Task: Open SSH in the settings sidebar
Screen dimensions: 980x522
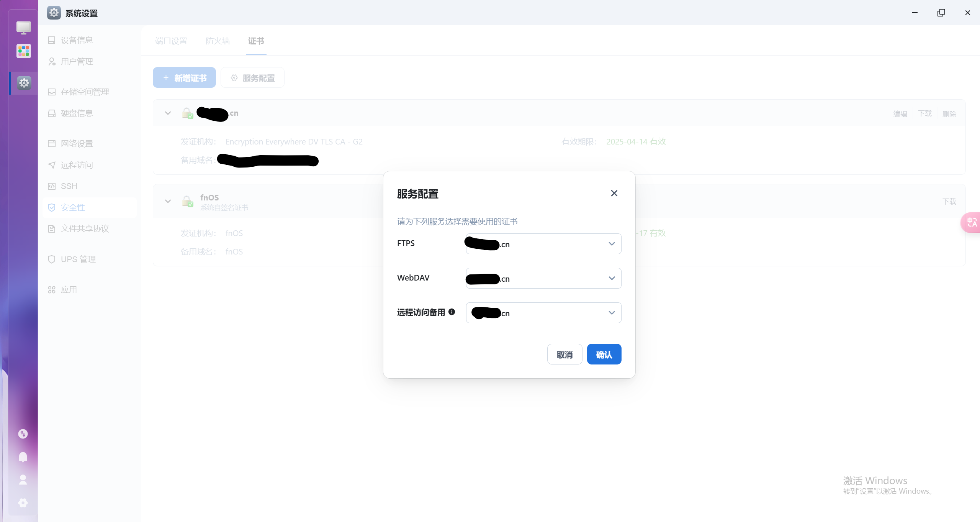Action: [69, 186]
